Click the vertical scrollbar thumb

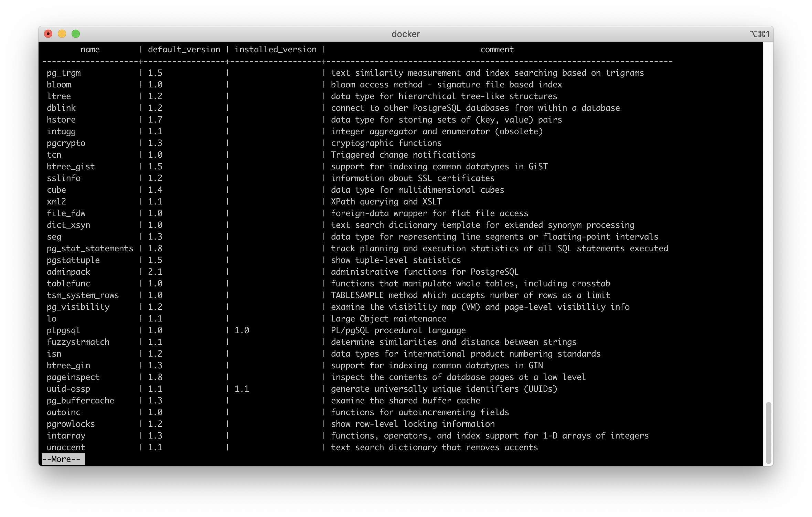[768, 432]
